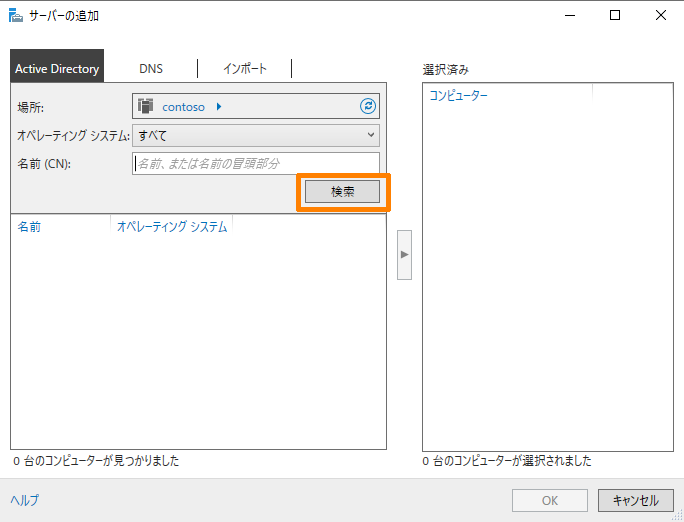Switch to the Active Directory tab
Viewport: 684px width, 522px height.
[x=57, y=66]
